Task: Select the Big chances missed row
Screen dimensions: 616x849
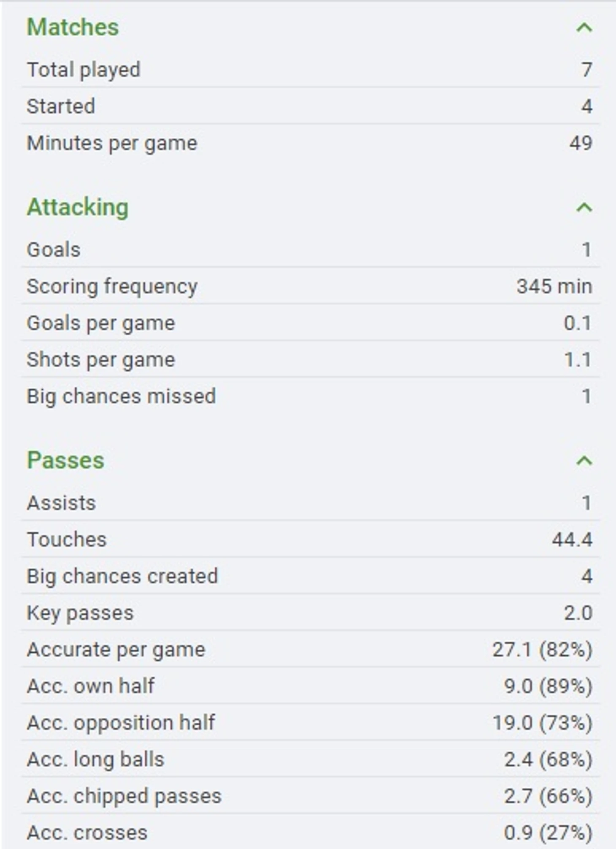Action: tap(310, 396)
